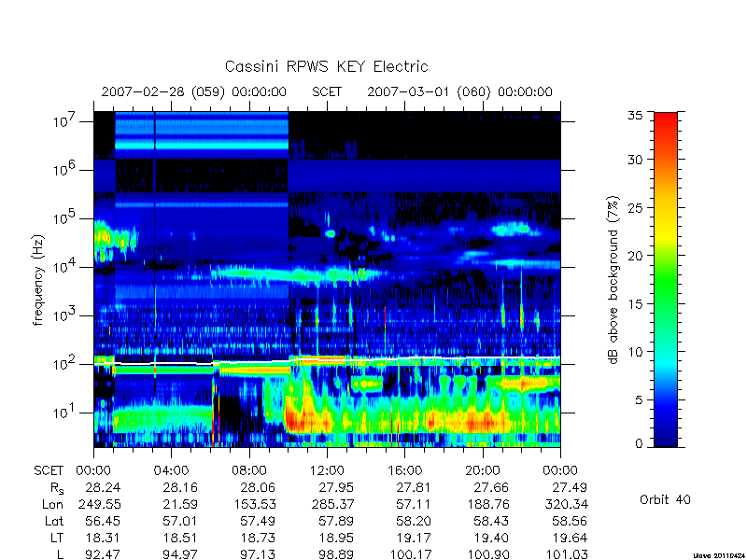747x560 pixels.
Task: Click the SCET time tick '20:00'
Action: pyautogui.click(x=483, y=470)
